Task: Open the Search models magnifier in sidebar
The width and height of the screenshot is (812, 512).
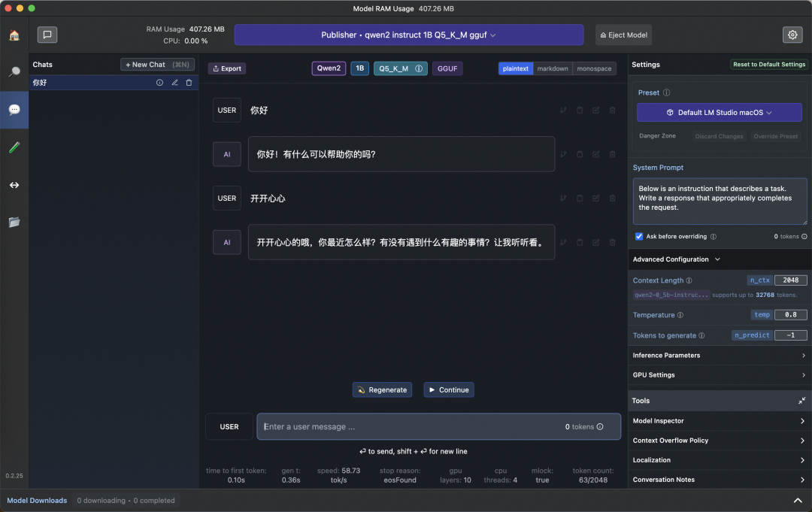Action: [x=14, y=72]
